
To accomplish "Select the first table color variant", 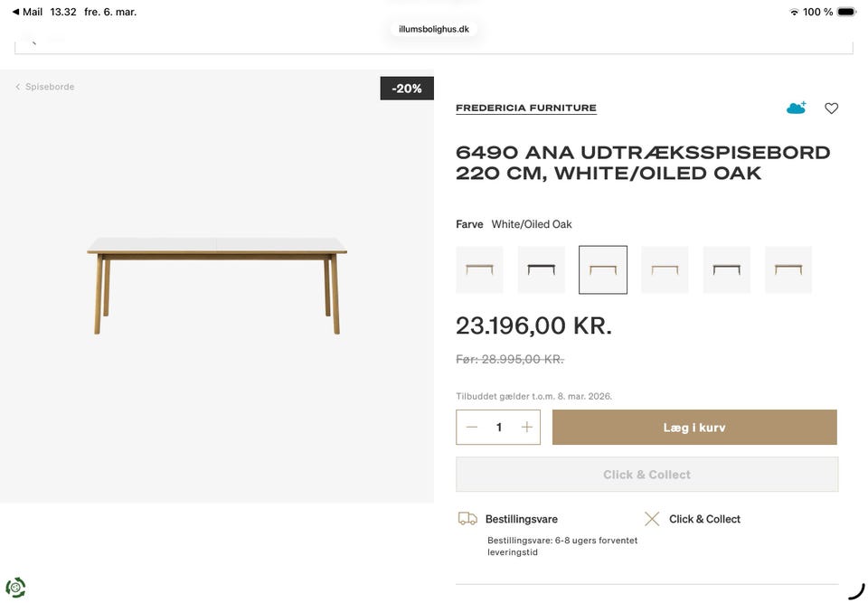I will point(479,269).
